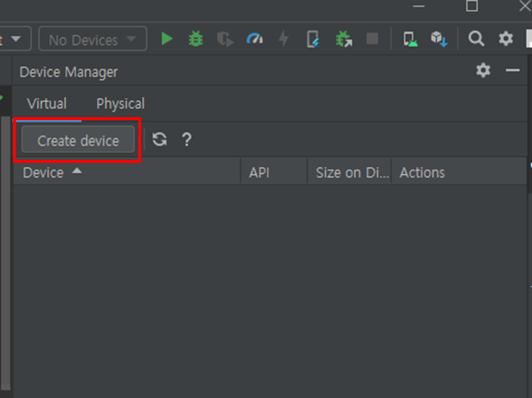Sort by the Device column header

tap(127, 172)
